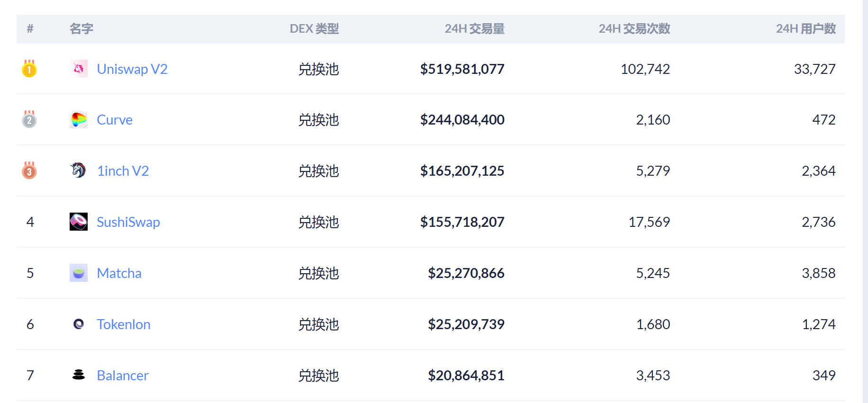Open the Uniswap V2 link
The height and width of the screenshot is (403, 868).
[x=132, y=69]
